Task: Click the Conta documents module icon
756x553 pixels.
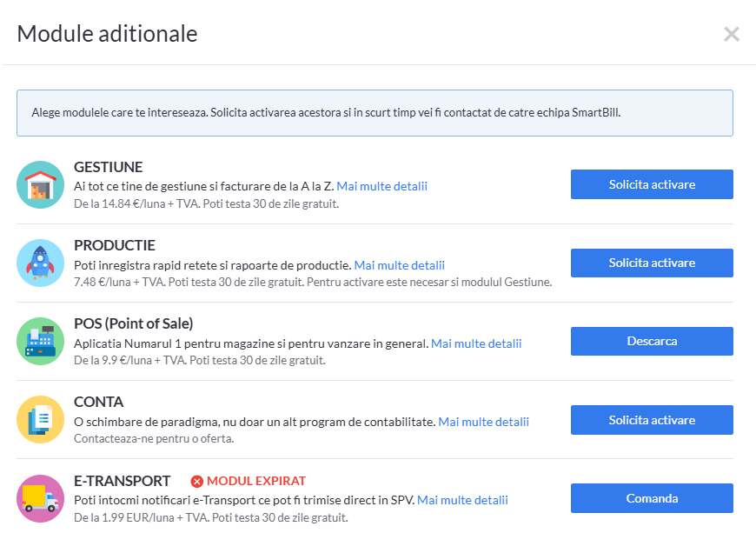Action: pyautogui.click(x=40, y=420)
